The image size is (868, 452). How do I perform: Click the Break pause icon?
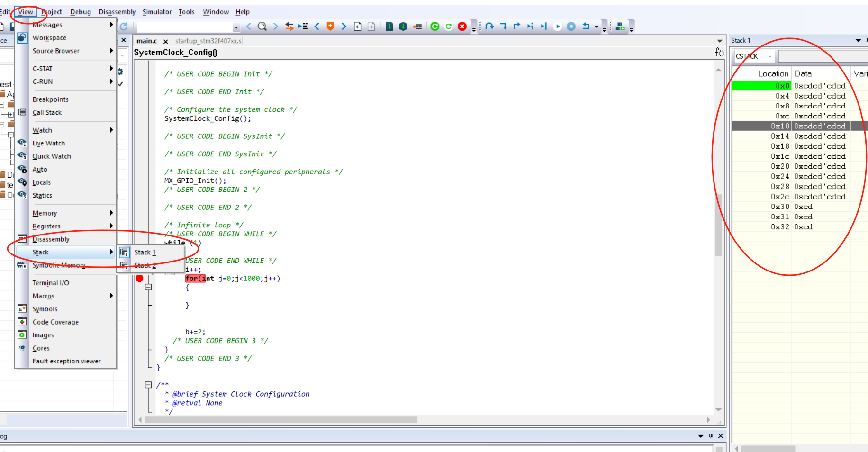point(571,27)
